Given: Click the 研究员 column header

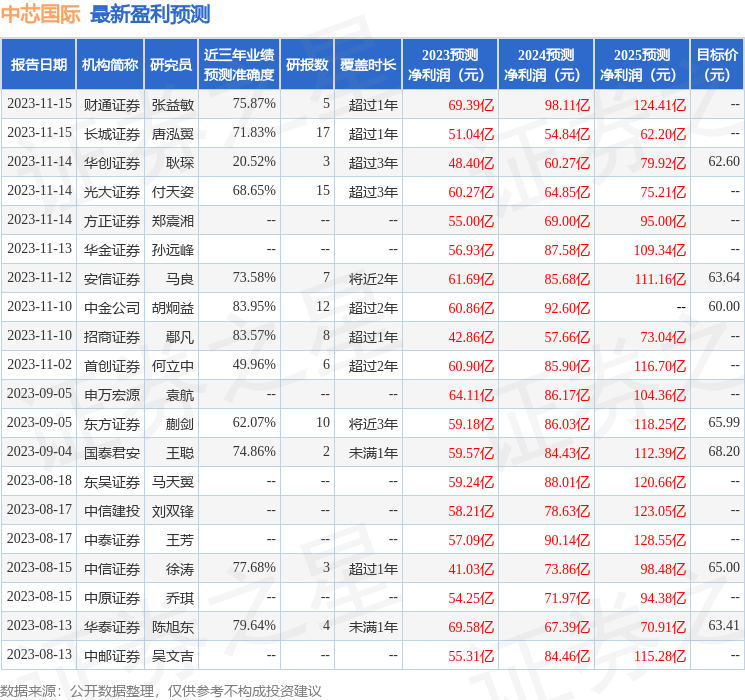Looking at the screenshot, I should coord(171,65).
